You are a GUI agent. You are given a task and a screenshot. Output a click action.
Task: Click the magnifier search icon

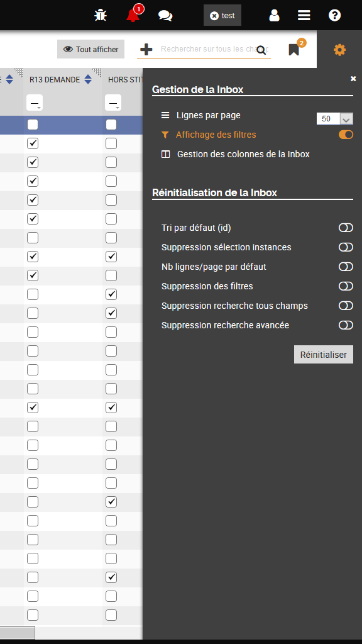[x=261, y=50]
